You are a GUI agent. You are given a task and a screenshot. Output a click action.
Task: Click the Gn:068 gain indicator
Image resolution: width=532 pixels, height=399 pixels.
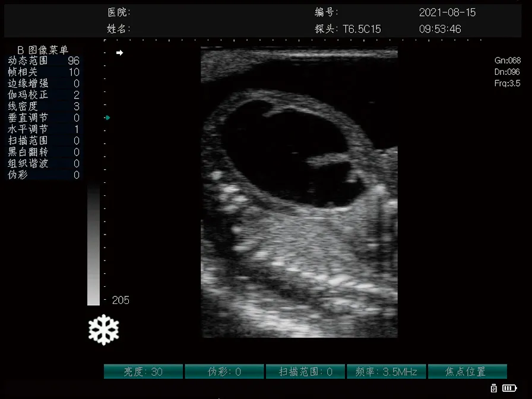click(x=509, y=59)
